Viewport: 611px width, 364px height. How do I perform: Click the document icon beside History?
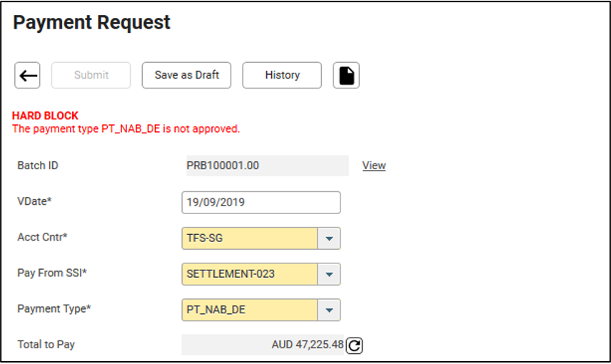[346, 75]
